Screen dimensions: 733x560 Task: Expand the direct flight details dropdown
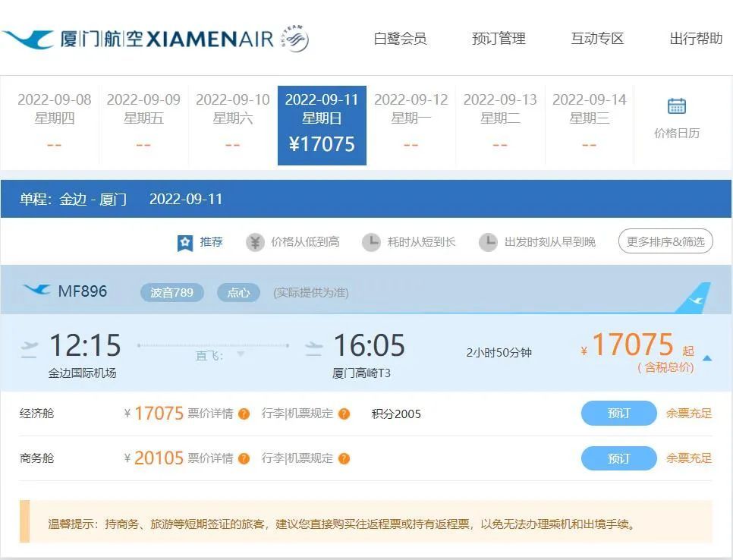tap(241, 354)
